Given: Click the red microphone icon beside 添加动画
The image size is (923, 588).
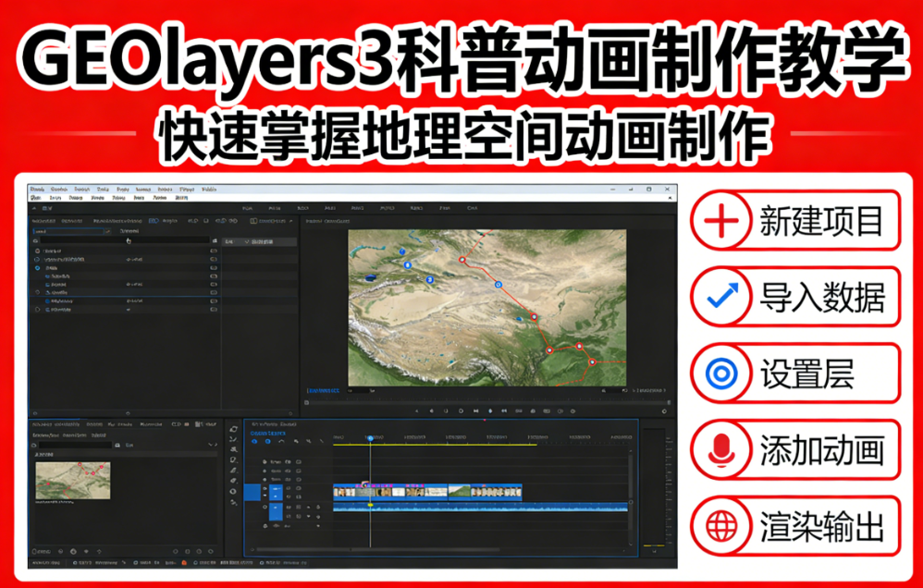Looking at the screenshot, I should pyautogui.click(x=721, y=450).
